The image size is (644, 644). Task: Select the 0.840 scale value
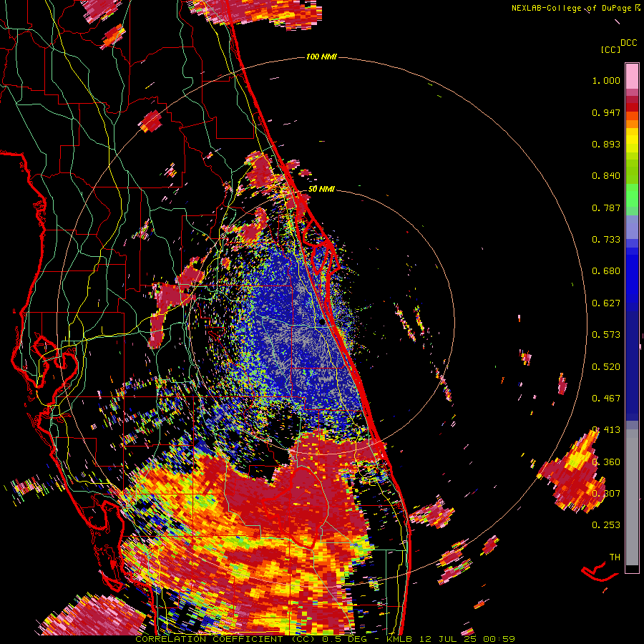606,176
